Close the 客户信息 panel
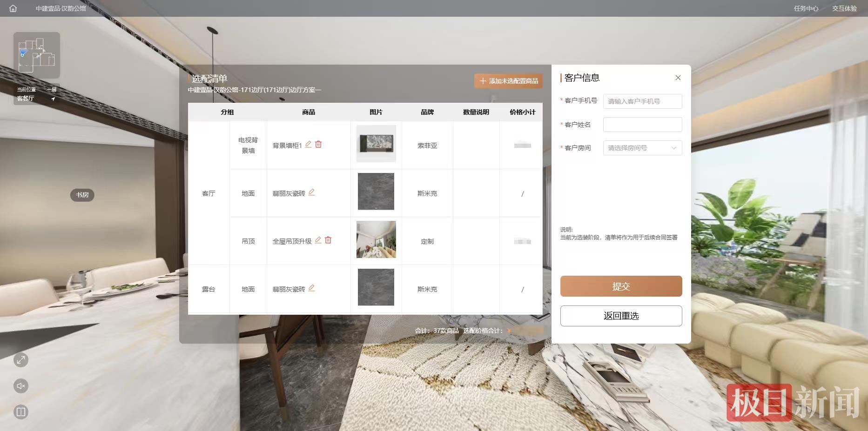This screenshot has height=431, width=868. click(x=678, y=78)
